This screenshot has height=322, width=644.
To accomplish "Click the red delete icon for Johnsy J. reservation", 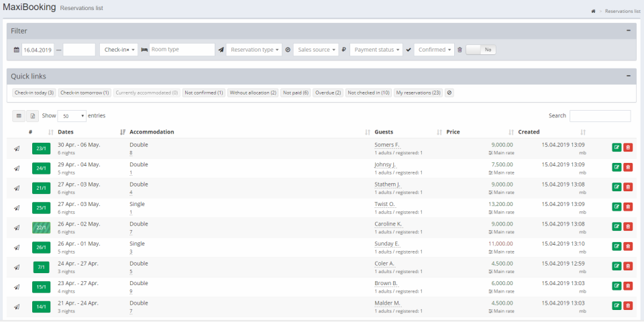I will pyautogui.click(x=628, y=167).
